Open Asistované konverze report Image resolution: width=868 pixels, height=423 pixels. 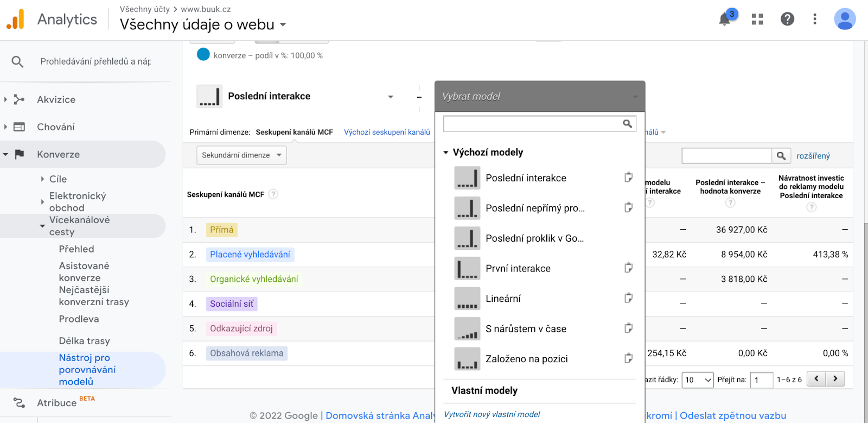click(x=84, y=272)
